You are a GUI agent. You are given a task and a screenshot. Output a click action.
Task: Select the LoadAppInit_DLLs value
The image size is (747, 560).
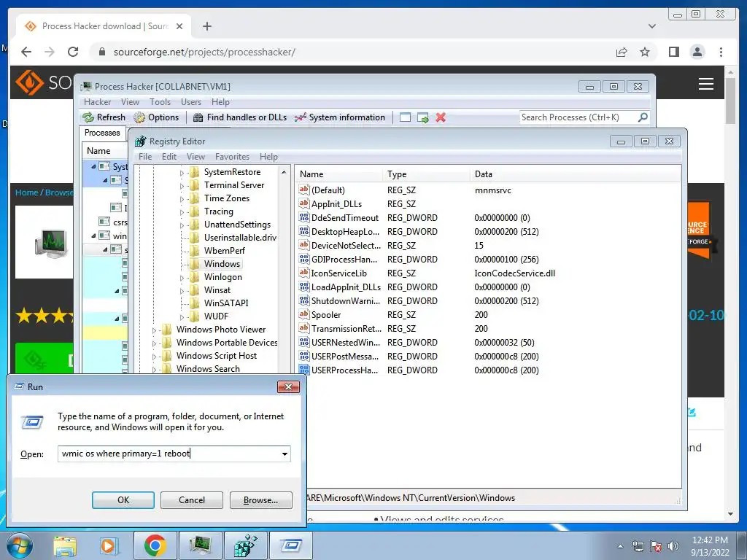346,287
